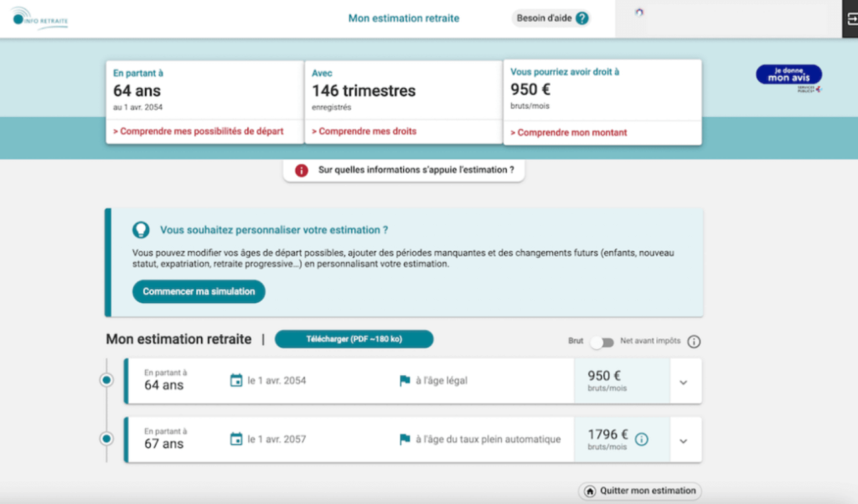Click 'Net avant impôts' label
This screenshot has width=858, height=504.
[650, 341]
